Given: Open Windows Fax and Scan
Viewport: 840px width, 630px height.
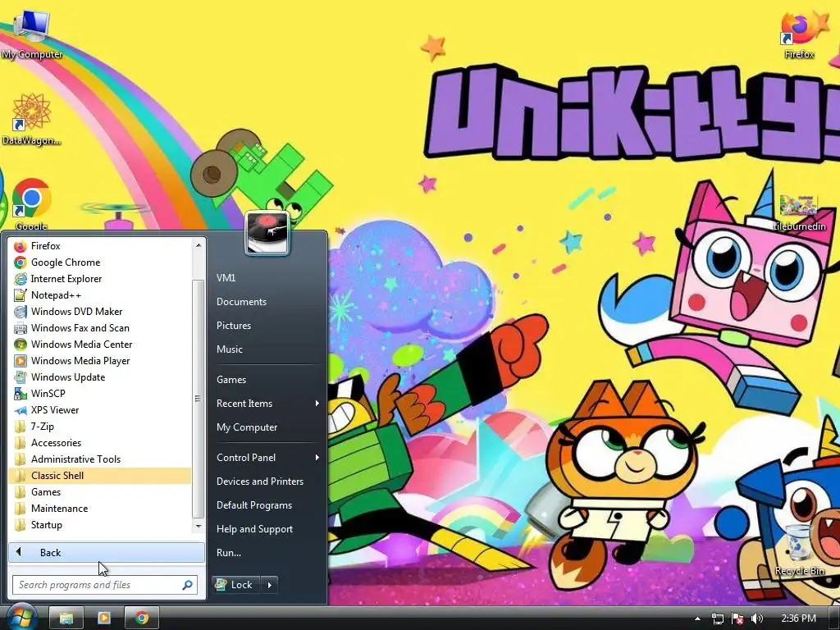Looking at the screenshot, I should click(x=100, y=328).
